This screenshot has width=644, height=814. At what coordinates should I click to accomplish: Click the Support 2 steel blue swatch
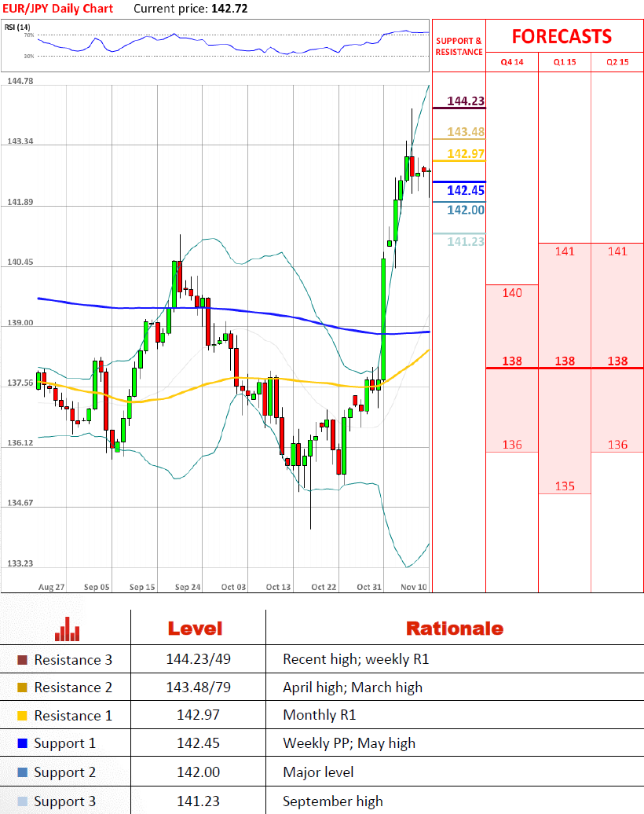tap(22, 772)
